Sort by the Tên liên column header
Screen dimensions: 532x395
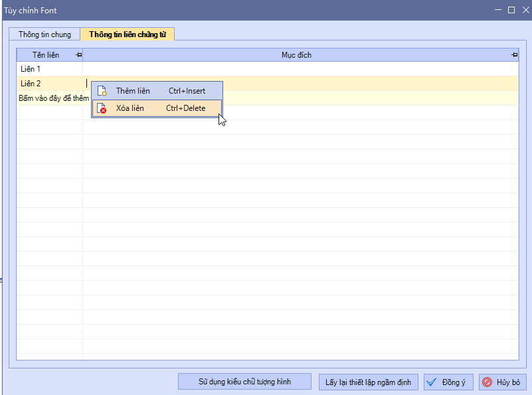[45, 55]
